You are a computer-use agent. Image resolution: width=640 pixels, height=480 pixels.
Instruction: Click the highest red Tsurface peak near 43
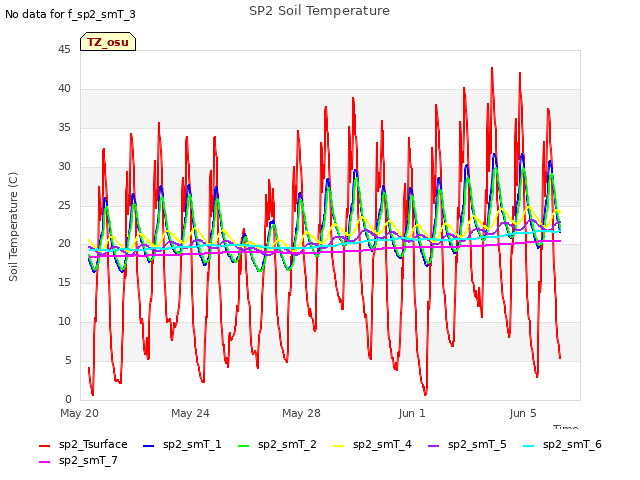(492, 69)
